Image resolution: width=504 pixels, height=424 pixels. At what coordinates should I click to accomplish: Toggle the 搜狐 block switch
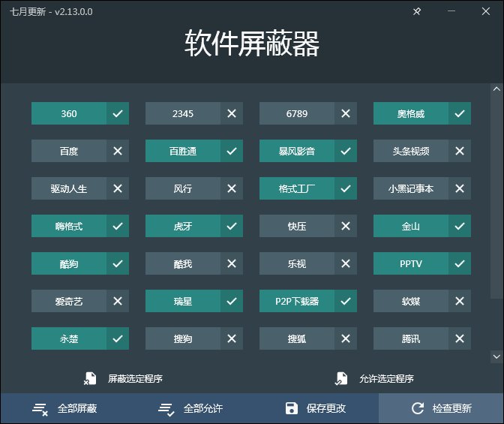click(x=308, y=338)
